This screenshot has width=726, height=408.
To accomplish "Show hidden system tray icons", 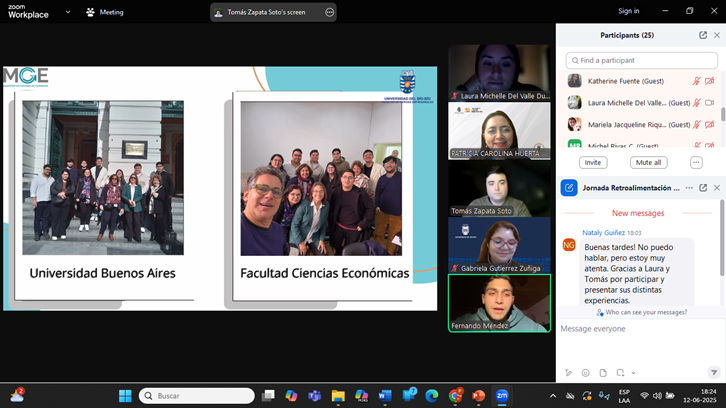I will [x=553, y=396].
